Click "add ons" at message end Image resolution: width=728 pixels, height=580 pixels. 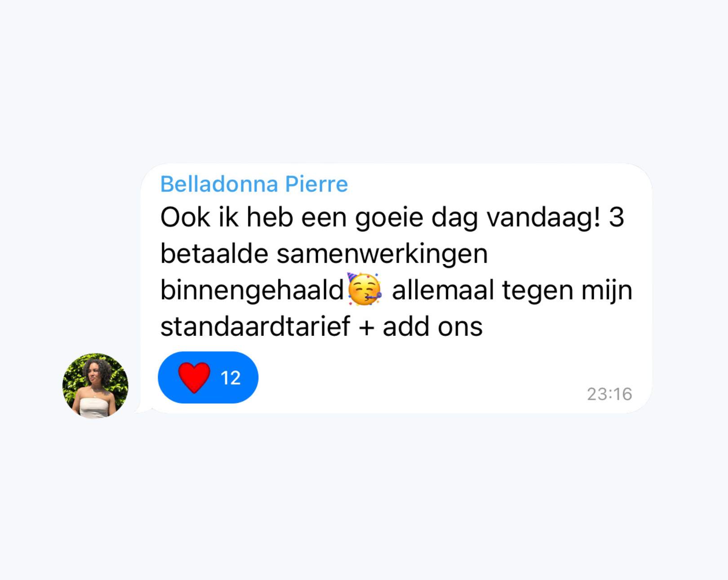pos(432,326)
